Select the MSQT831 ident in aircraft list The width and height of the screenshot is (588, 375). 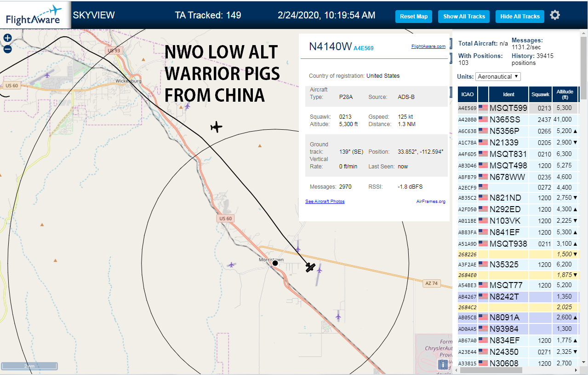click(x=508, y=154)
